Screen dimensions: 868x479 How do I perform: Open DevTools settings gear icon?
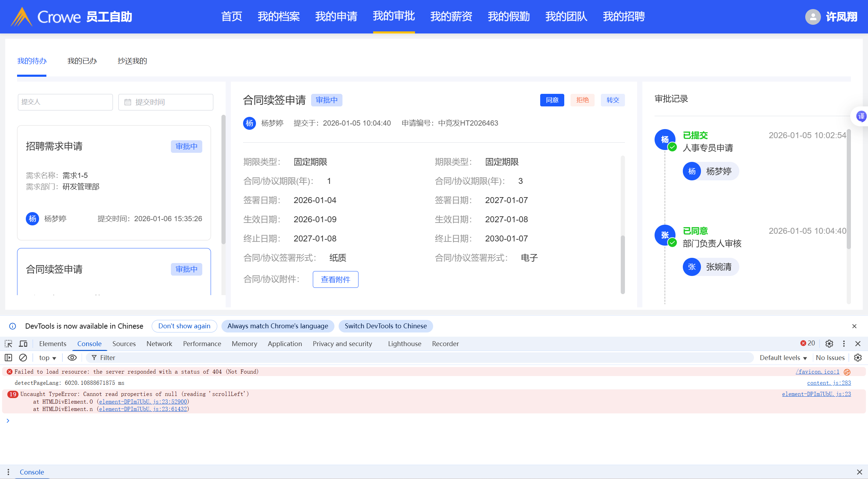pos(829,344)
